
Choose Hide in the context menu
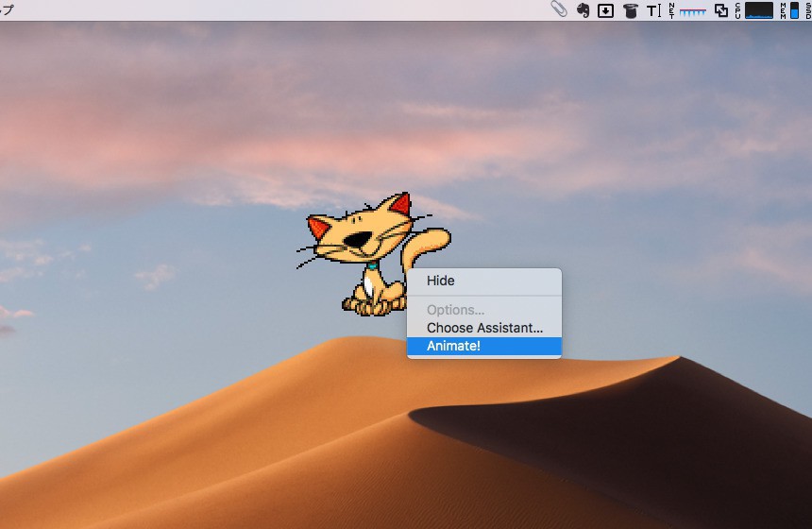[x=484, y=281]
